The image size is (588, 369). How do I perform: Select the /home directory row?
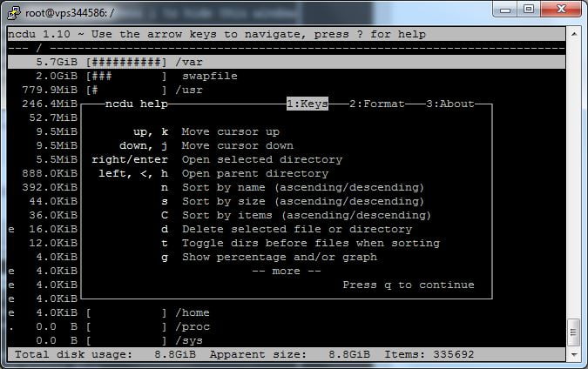(287, 312)
